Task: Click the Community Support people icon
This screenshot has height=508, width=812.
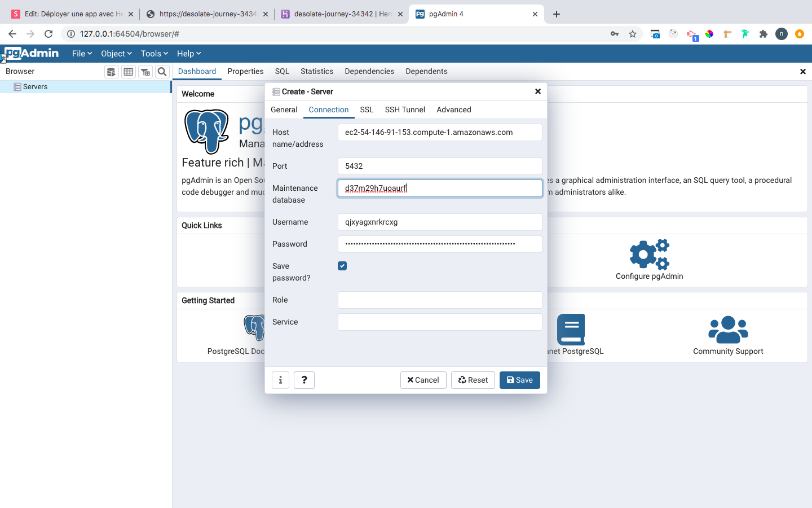Action: click(728, 330)
